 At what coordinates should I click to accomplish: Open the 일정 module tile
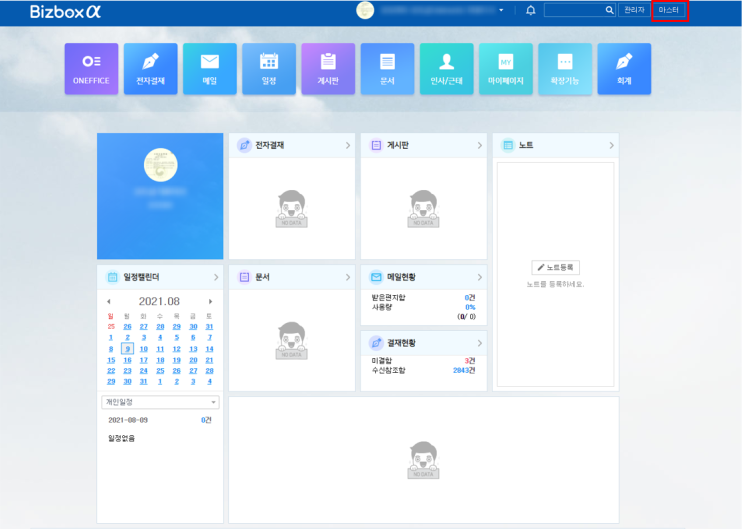click(x=269, y=69)
